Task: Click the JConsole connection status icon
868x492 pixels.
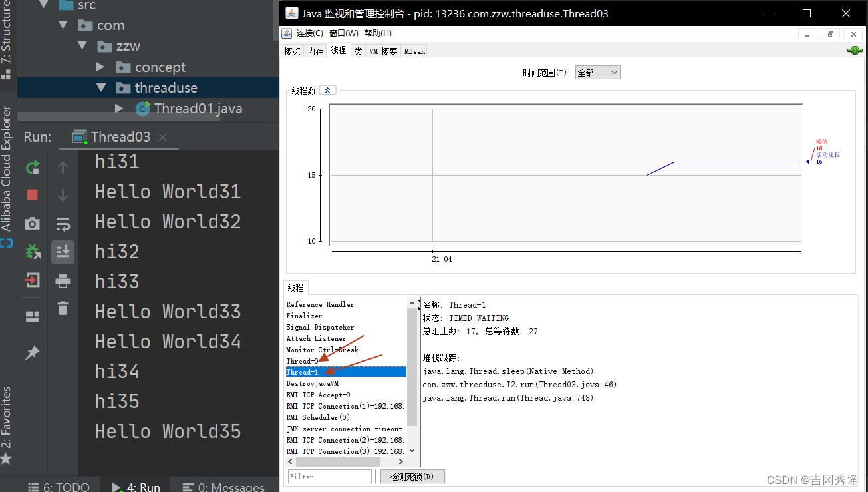Action: 855,51
